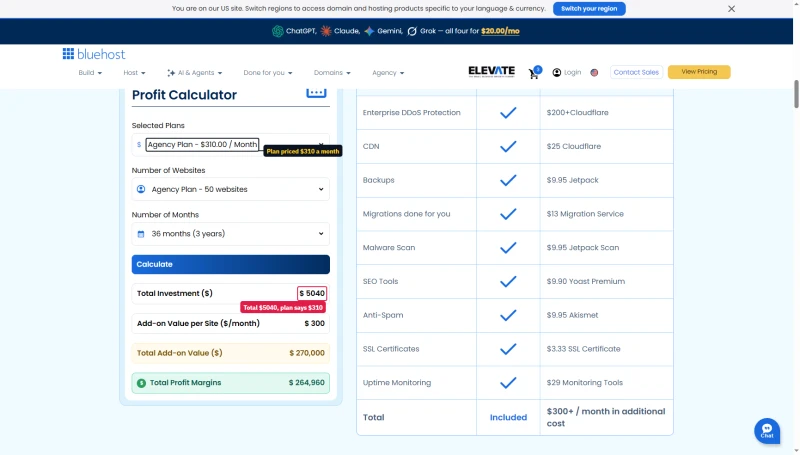Click the $ 264,960 profit margin value
Image resolution: width=800 pixels, height=455 pixels.
click(x=307, y=383)
